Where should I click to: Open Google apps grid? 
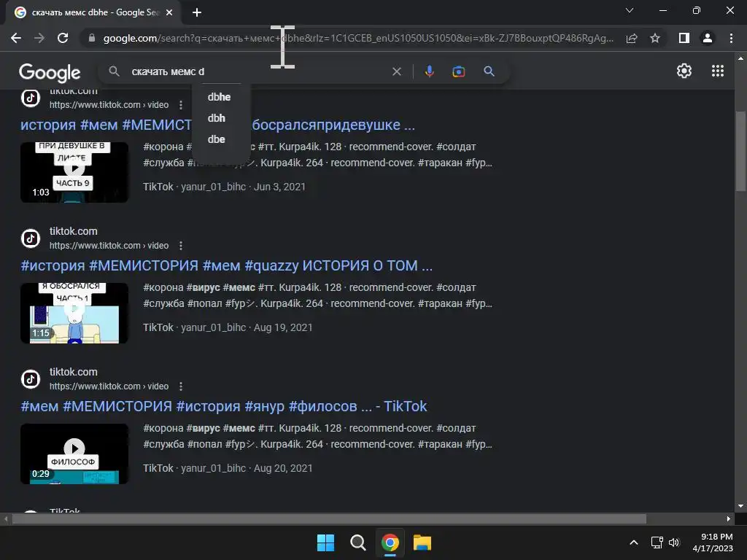pyautogui.click(x=718, y=71)
